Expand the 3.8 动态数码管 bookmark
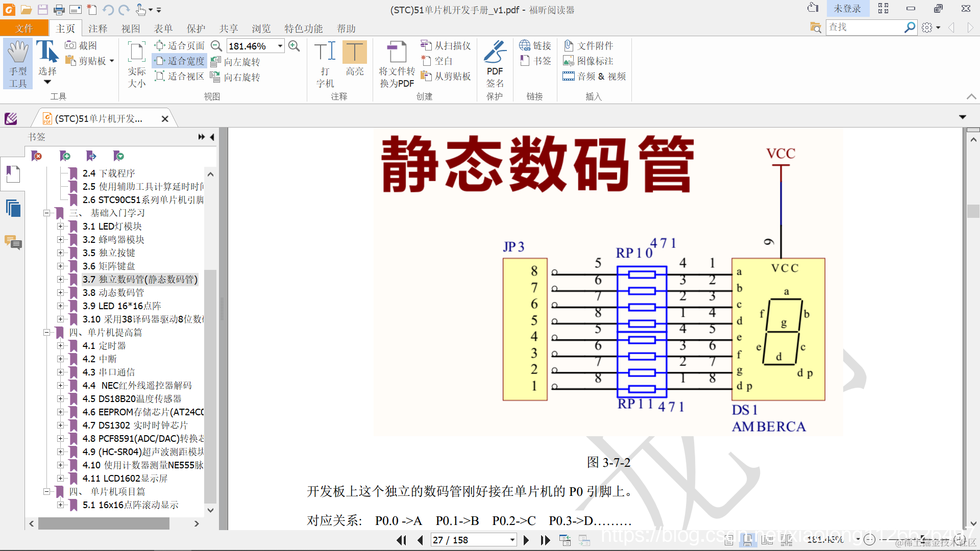This screenshot has width=980, height=551. (60, 292)
